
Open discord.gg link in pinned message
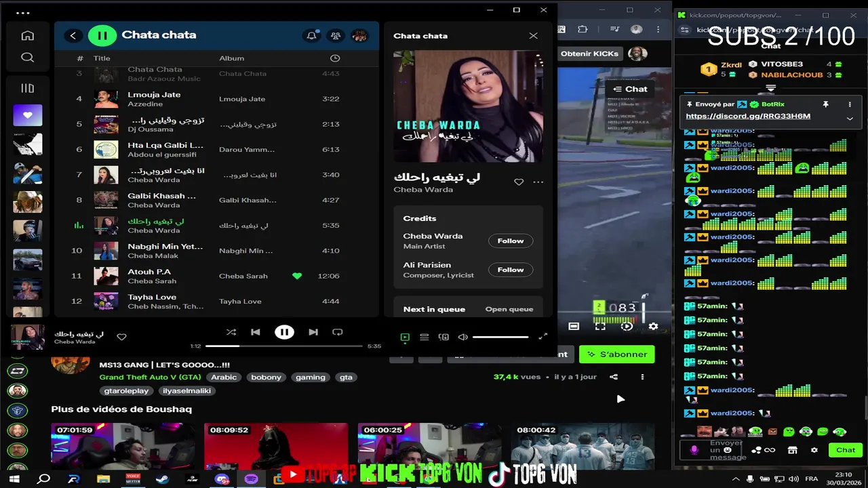pyautogui.click(x=748, y=116)
